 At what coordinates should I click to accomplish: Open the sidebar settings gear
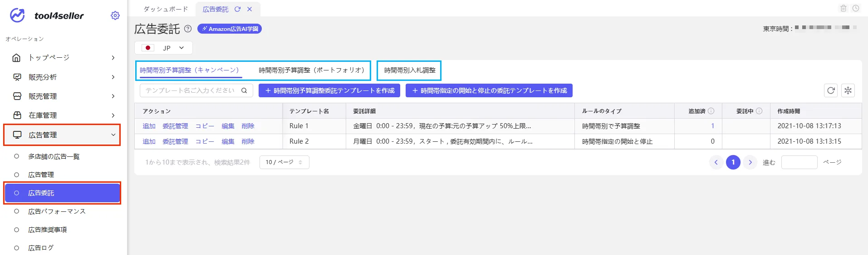[x=115, y=15]
